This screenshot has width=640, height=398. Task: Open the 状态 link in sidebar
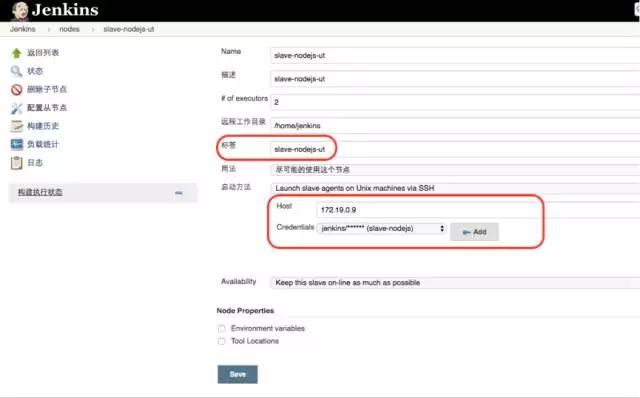point(35,71)
